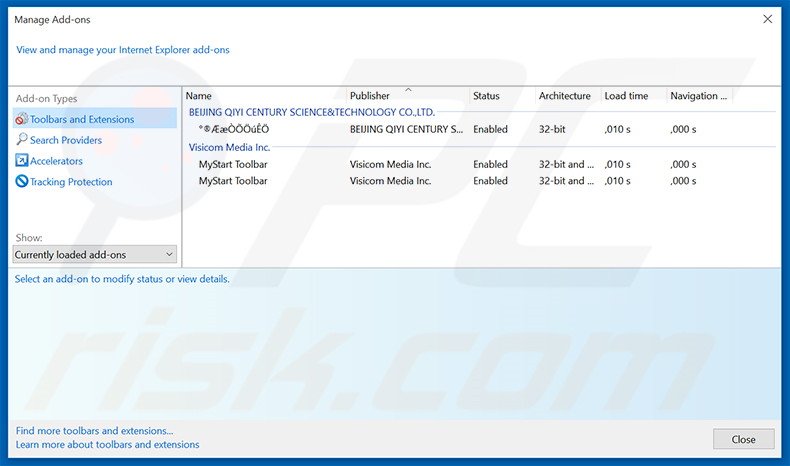This screenshot has width=790, height=466.
Task: Click the Toolbars and Extensions icon
Action: pos(21,119)
